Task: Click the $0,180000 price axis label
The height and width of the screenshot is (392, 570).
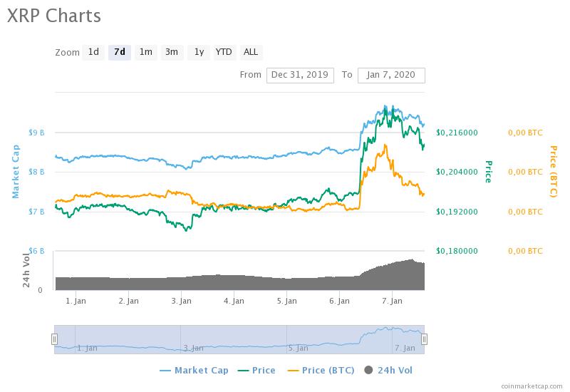Action: coord(457,251)
